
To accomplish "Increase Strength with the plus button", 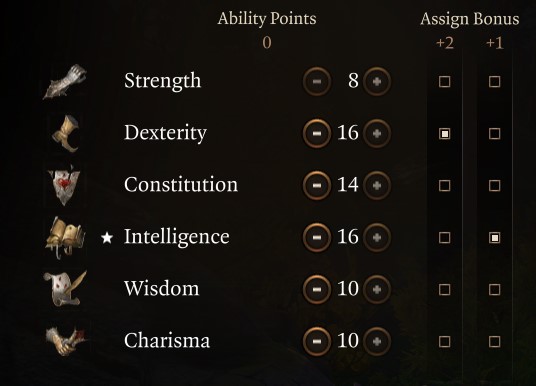I will 377,82.
